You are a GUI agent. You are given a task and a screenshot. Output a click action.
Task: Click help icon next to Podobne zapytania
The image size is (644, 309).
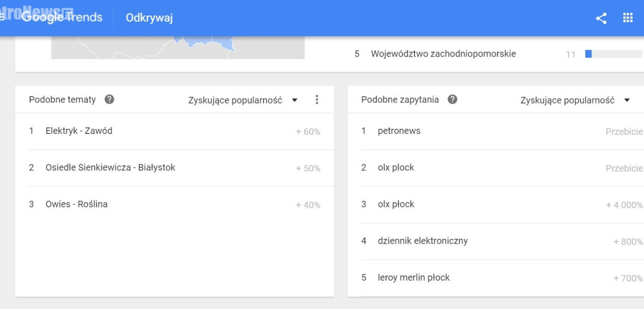pos(452,99)
